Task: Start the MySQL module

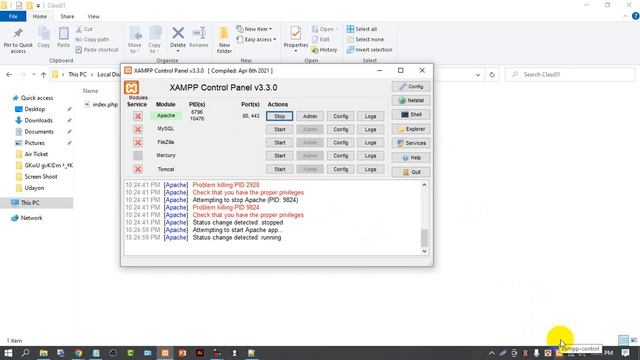Action: pos(280,129)
